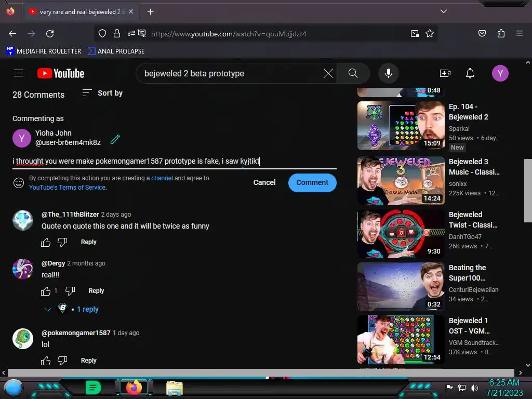
Task: Open Bejeweled Twist video thumbnail
Action: [401, 234]
